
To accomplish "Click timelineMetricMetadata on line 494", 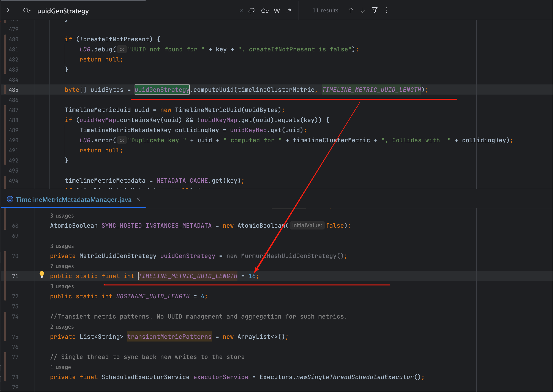I will 105,181.
